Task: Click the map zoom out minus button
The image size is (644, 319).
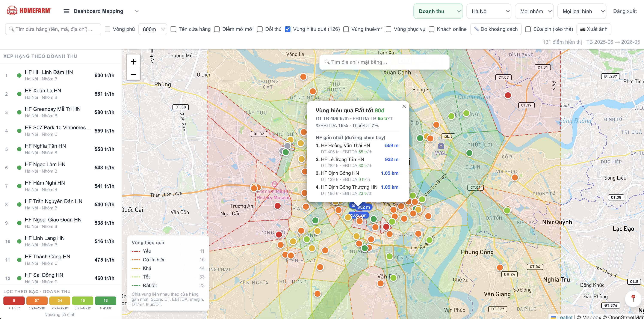Action: (x=133, y=74)
